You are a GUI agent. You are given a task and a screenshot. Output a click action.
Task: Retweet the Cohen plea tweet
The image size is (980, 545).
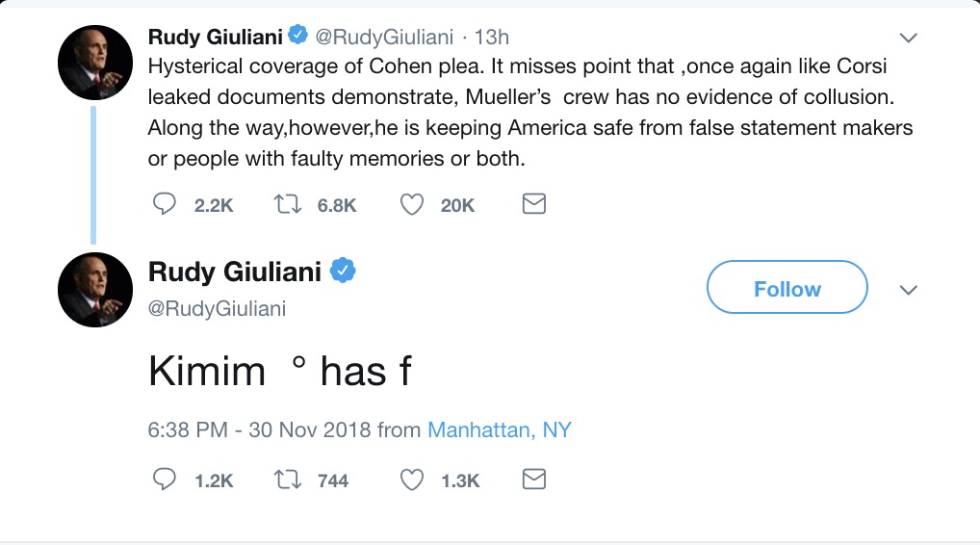coord(287,204)
